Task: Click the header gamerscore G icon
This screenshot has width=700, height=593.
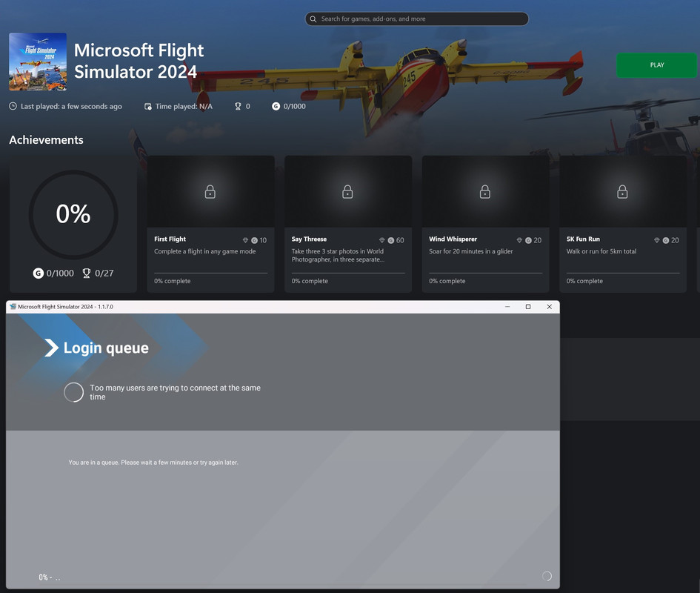Action: click(x=276, y=106)
